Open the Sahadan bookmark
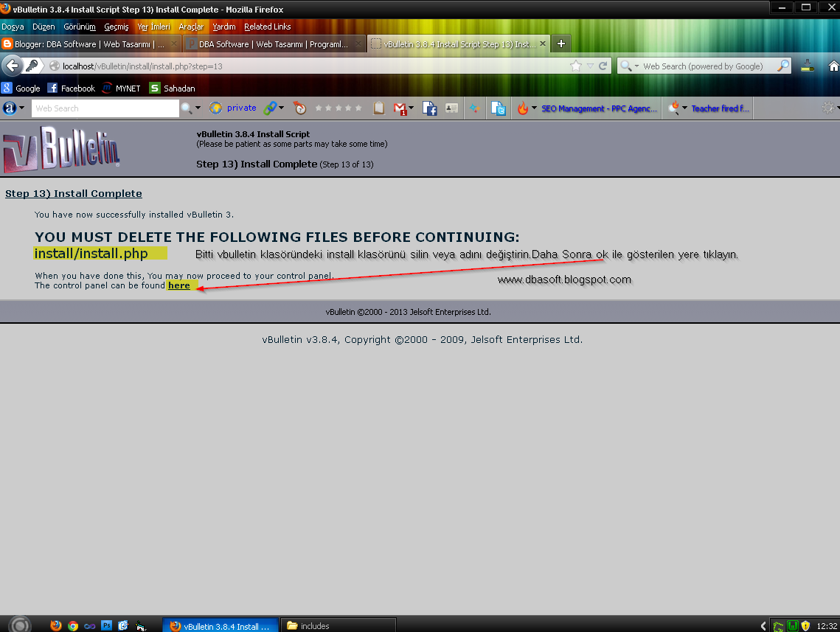 click(172, 88)
